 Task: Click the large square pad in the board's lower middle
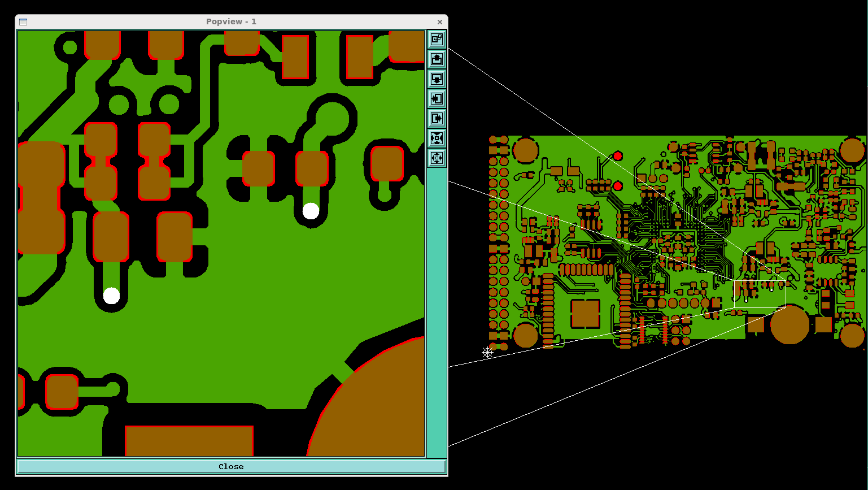[585, 314]
